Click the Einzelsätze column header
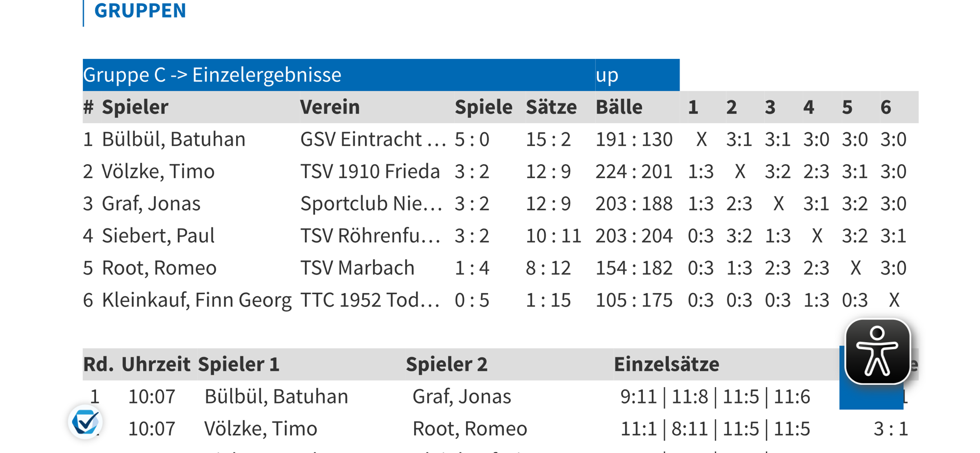 tap(666, 364)
